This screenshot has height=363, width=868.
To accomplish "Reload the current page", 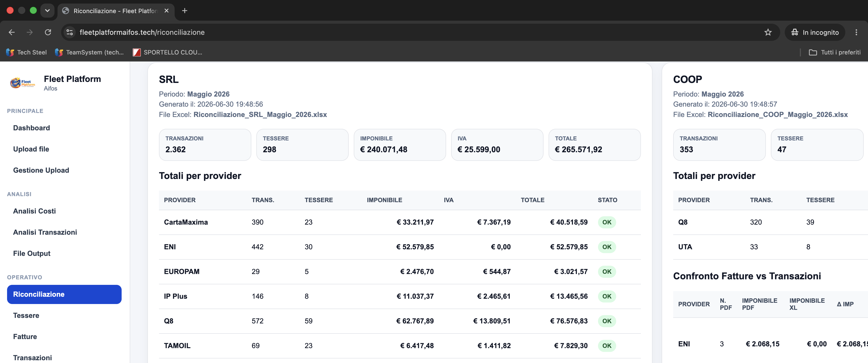I will tap(48, 32).
